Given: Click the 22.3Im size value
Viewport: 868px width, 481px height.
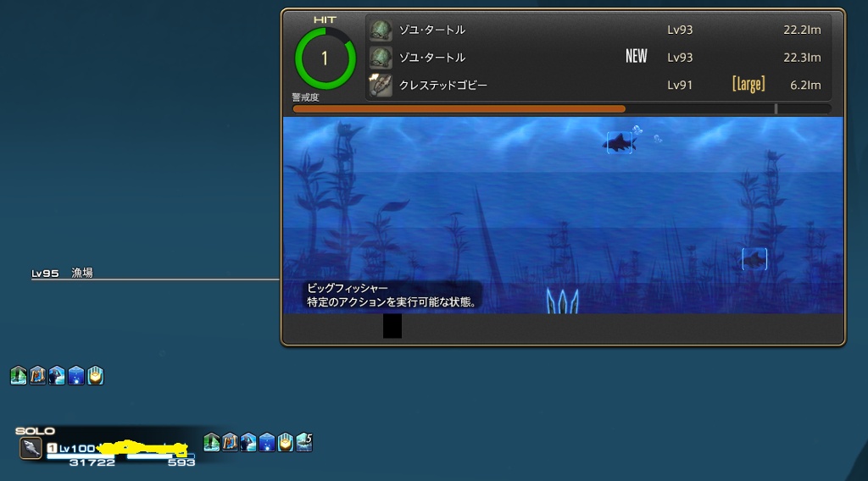Looking at the screenshot, I should point(802,58).
